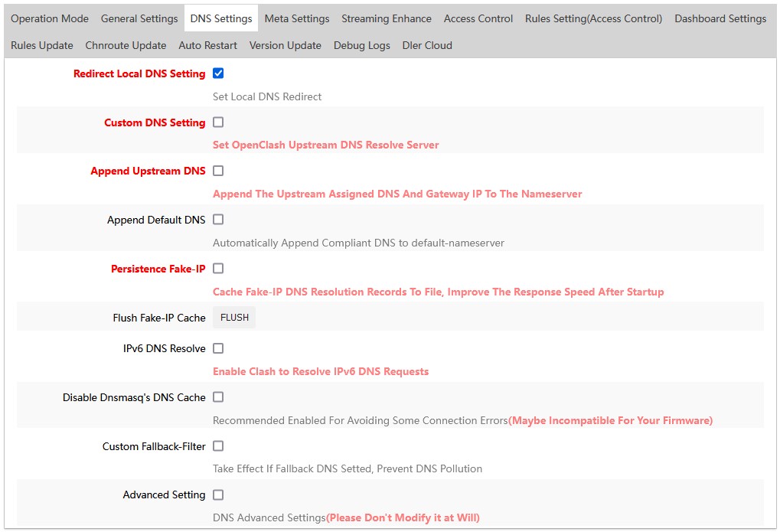Check the Persistence Fake-IP box
This screenshot has height=532, width=780.
click(x=218, y=268)
